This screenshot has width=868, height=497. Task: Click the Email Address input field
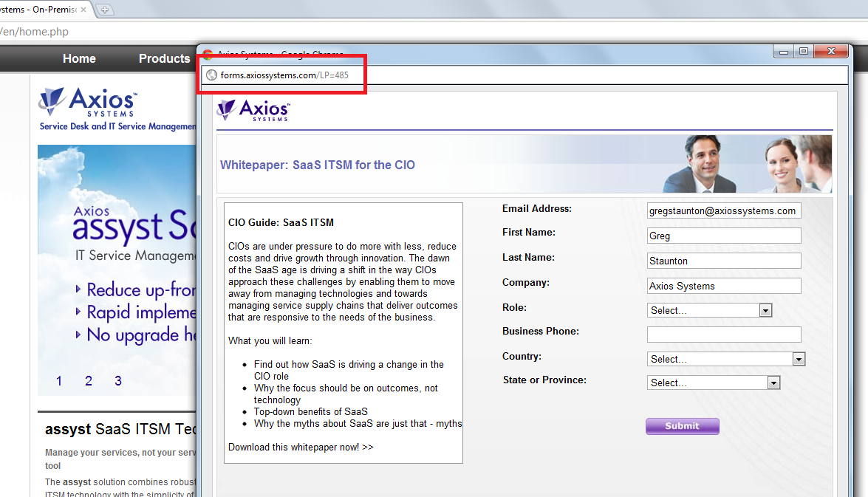pos(723,211)
